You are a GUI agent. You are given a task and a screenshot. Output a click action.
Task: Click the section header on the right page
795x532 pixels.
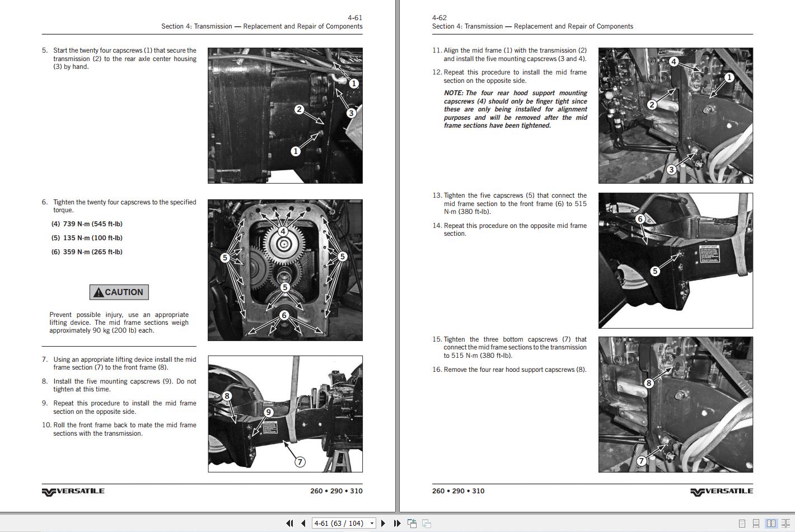tap(532, 26)
